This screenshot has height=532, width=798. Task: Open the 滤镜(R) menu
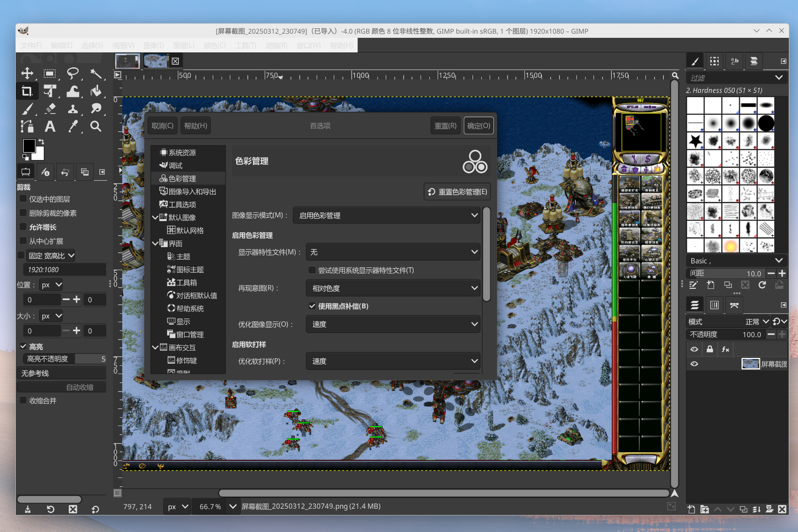tap(276, 45)
